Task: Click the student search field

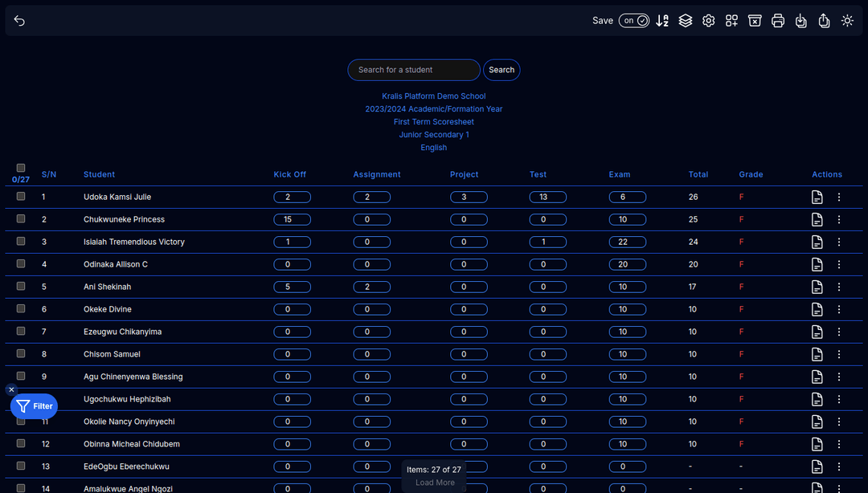Action: click(413, 70)
